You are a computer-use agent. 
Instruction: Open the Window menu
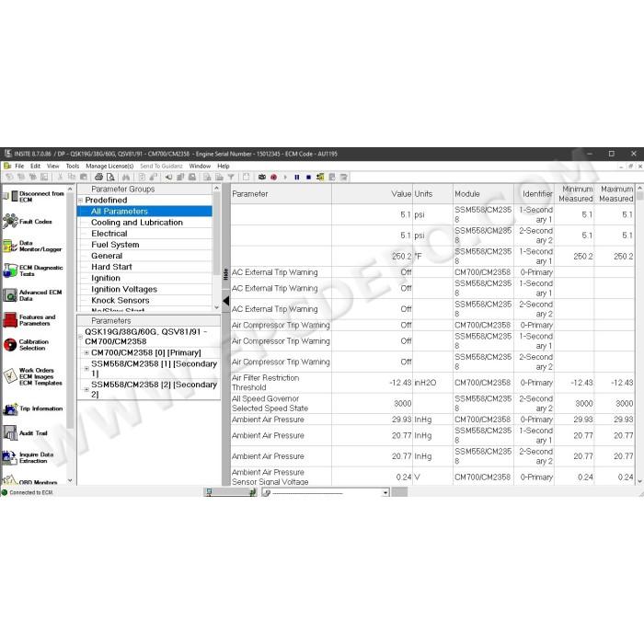coord(200,166)
